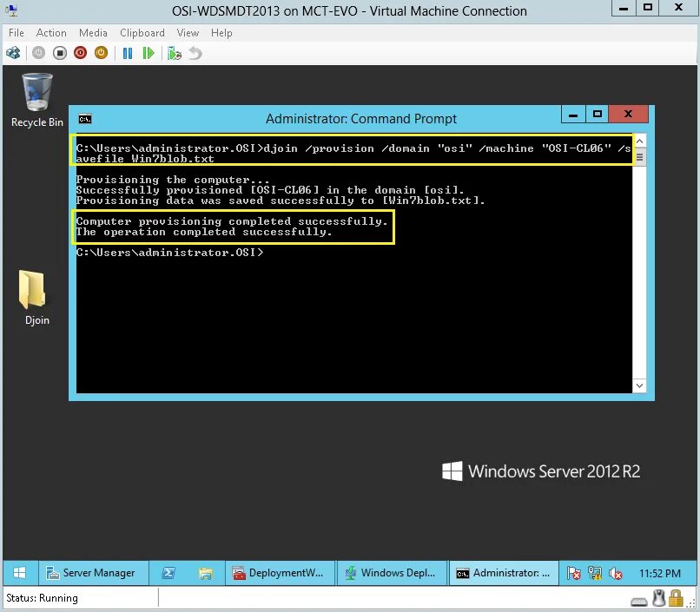Screen dimensions: 700x612
Task: Turn off the VM using the stop icon
Action: pyautogui.click(x=59, y=53)
